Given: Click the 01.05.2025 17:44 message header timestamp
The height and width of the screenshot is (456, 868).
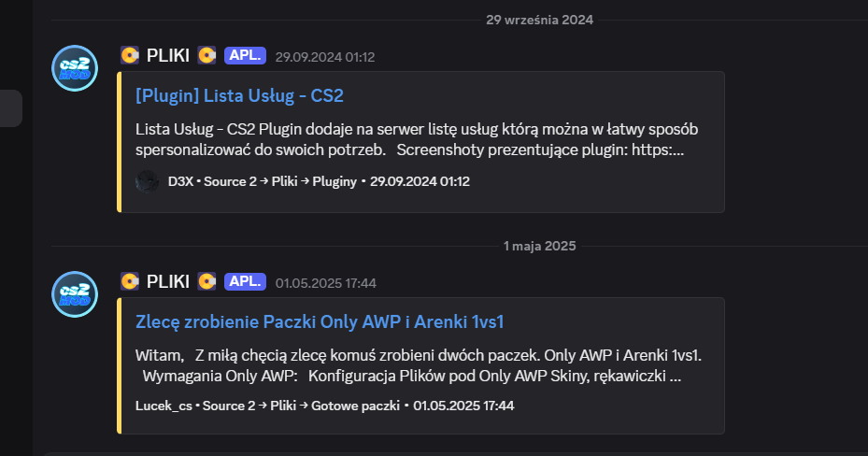Looking at the screenshot, I should click(325, 282).
